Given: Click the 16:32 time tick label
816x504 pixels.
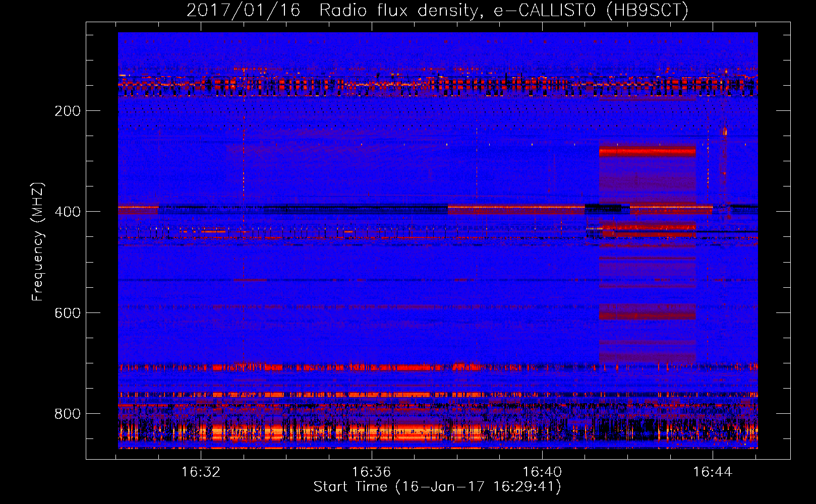Looking at the screenshot, I should [x=201, y=472].
